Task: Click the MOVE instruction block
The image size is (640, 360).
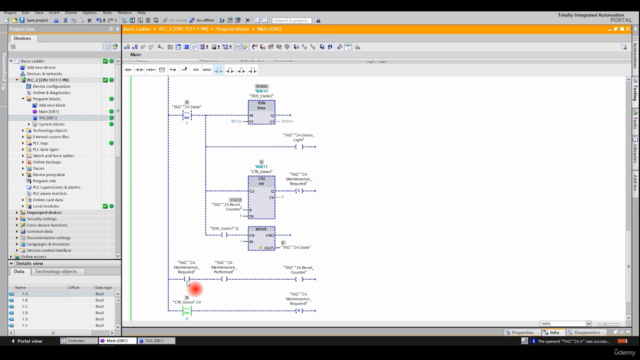Action: tap(261, 238)
